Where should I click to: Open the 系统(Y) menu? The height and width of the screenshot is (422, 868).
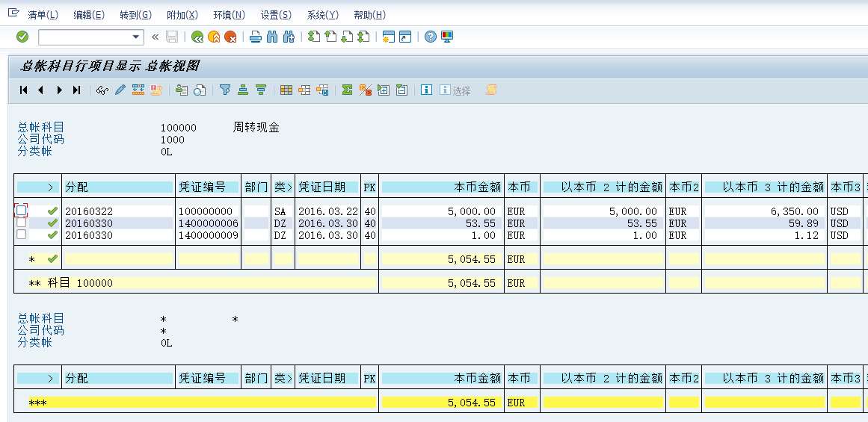[323, 15]
